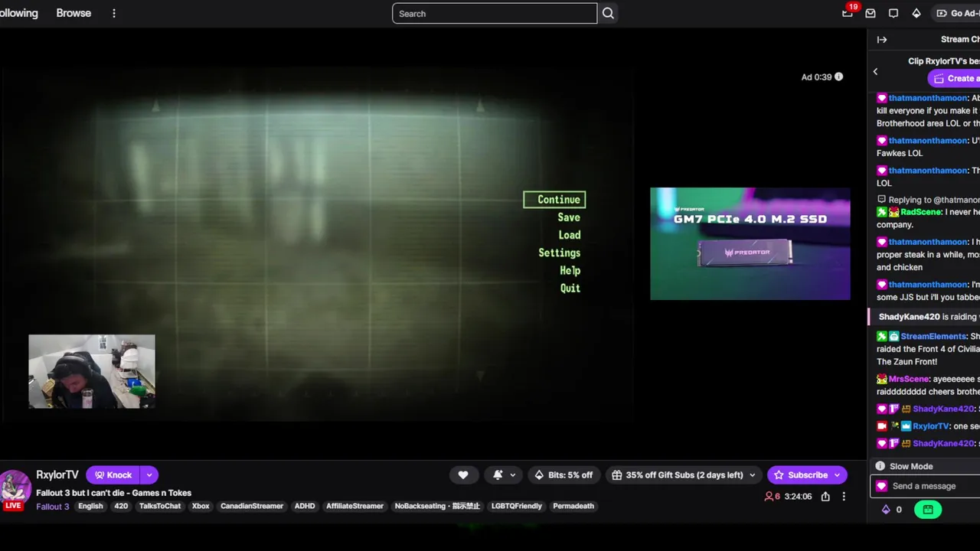This screenshot has width=980, height=551.
Task: Open the Following tab
Action: point(18,13)
